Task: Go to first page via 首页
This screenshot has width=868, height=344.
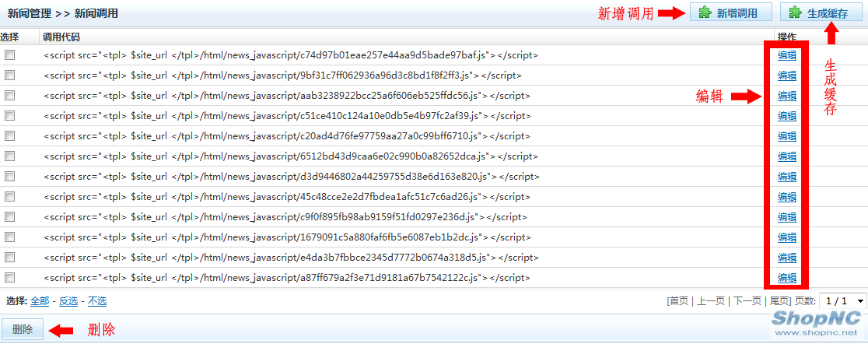Action: 679,300
